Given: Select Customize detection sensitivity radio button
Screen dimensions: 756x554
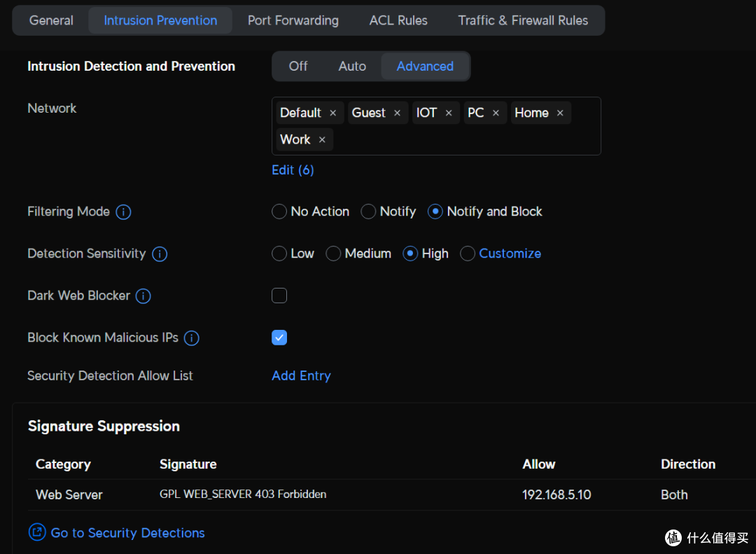Looking at the screenshot, I should click(x=468, y=254).
